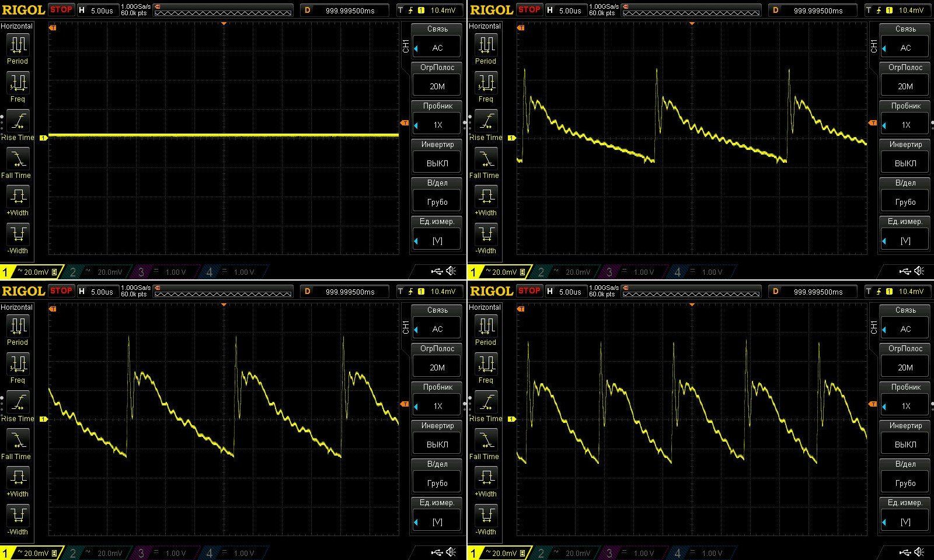Expand Ед.измер. [V] units selector, top-right scope

point(905,240)
